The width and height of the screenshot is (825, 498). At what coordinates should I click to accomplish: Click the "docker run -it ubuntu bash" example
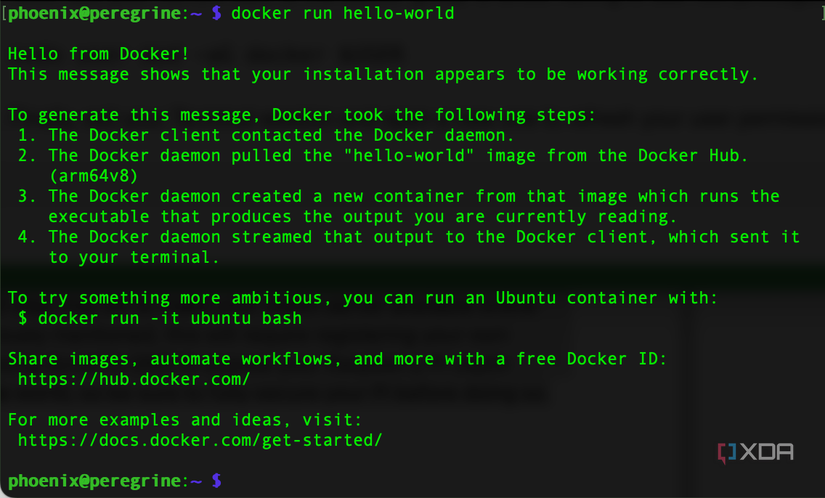pos(170,318)
